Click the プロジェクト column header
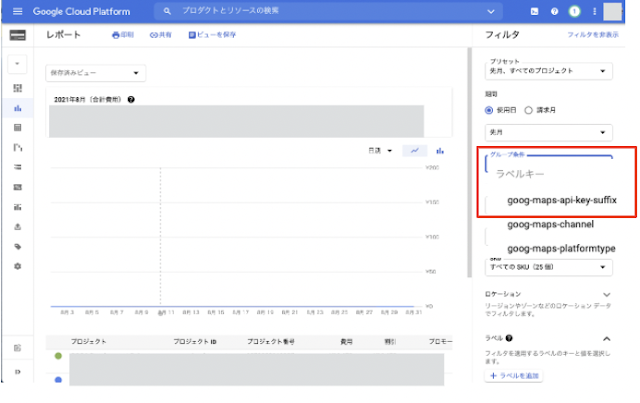This screenshot has height=403, width=640. (88, 341)
